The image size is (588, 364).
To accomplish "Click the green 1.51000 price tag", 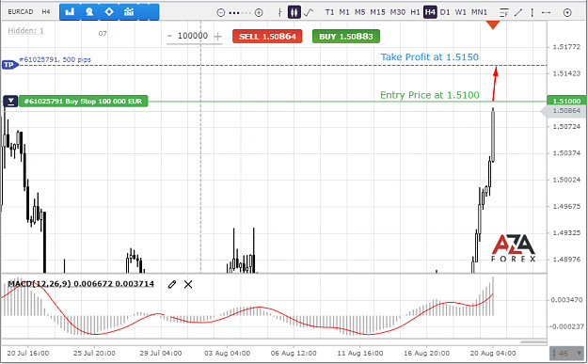I will 566,101.
